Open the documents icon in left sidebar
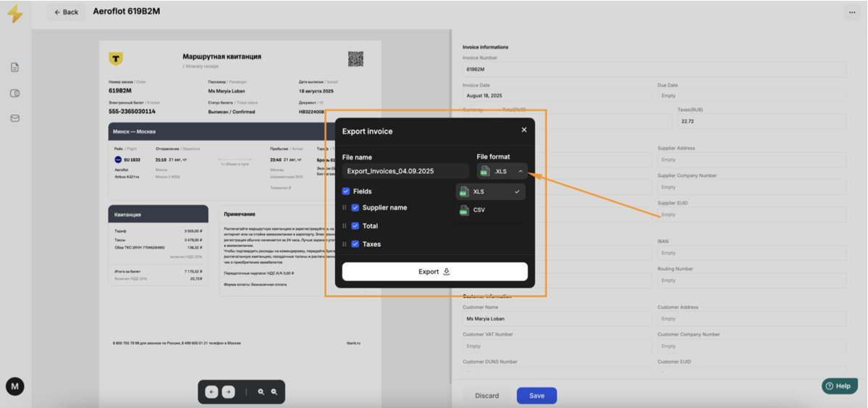The image size is (868, 408). tap(15, 67)
